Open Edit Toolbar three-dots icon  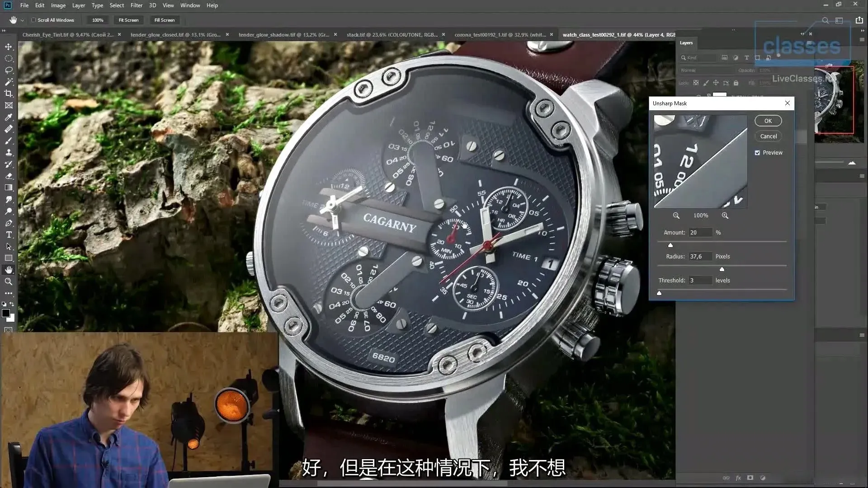click(x=9, y=293)
